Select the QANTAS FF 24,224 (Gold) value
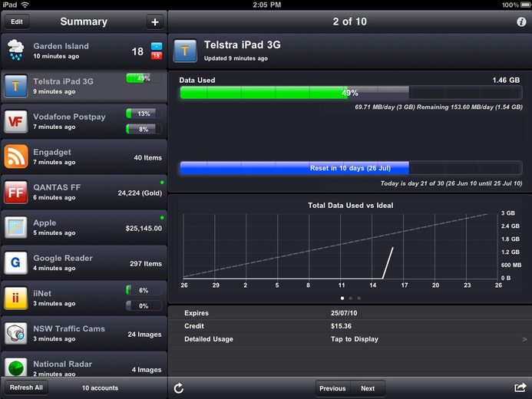The width and height of the screenshot is (532, 399). [x=140, y=193]
